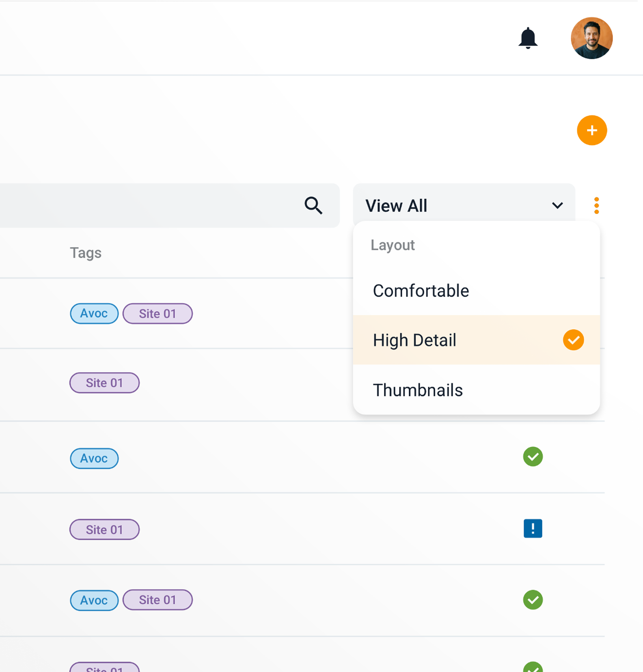Viewport: 643px width, 672px height.
Task: Open the user profile avatar
Action: pyautogui.click(x=591, y=38)
